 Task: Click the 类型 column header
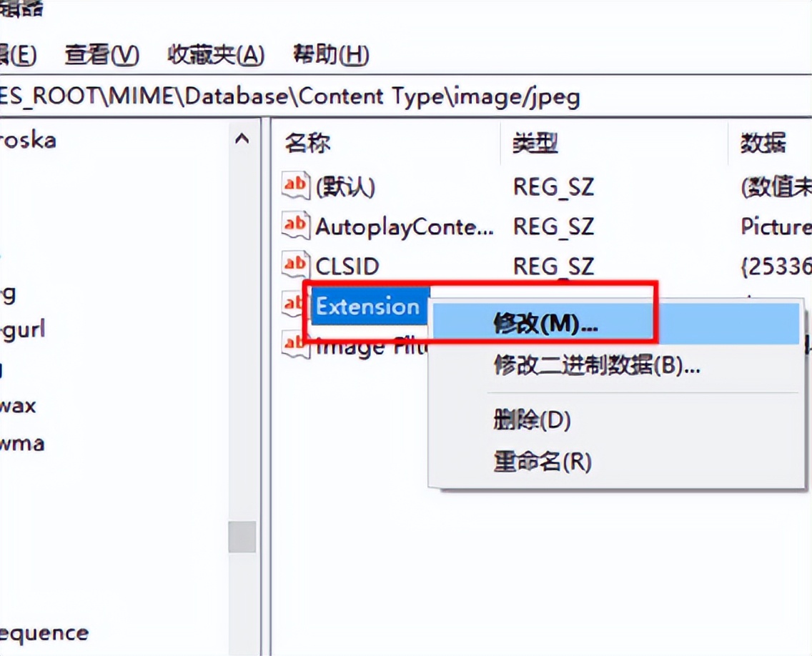click(x=535, y=143)
